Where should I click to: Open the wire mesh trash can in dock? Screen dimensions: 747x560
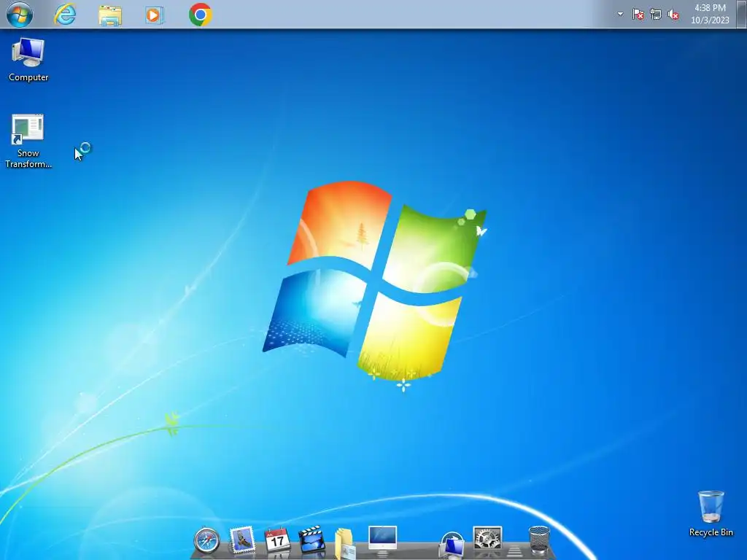pos(539,540)
